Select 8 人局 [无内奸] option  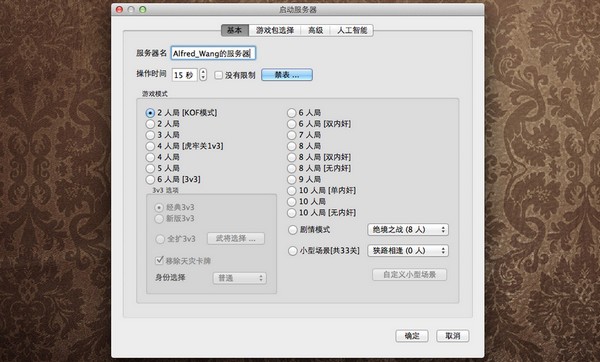292,168
